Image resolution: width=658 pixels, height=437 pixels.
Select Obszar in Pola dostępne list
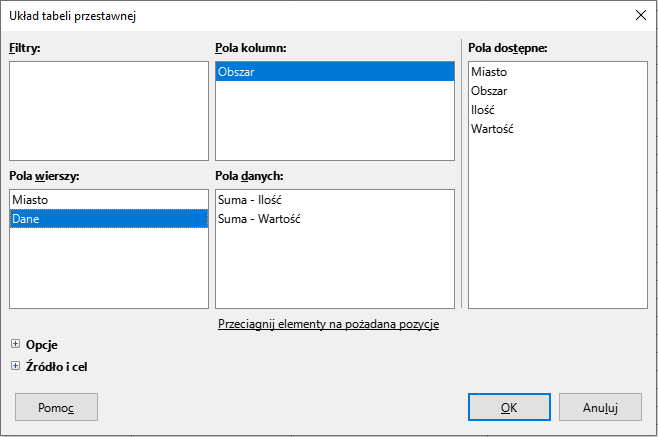(488, 91)
